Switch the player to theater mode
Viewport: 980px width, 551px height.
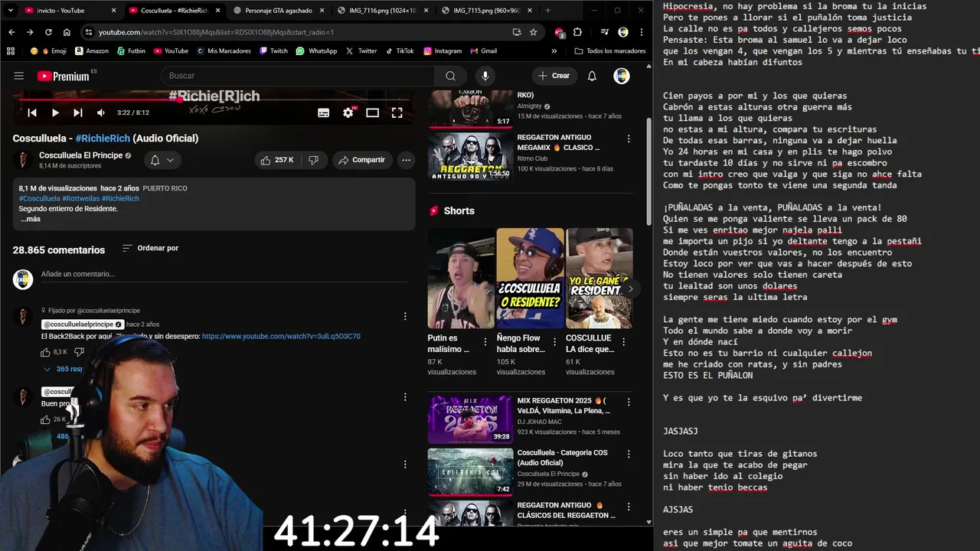tap(373, 112)
